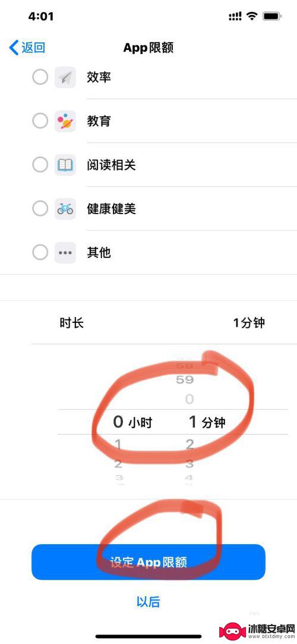This screenshot has width=297, height=644.
Task: Tap the blue back chevron icon
Action: click(14, 48)
